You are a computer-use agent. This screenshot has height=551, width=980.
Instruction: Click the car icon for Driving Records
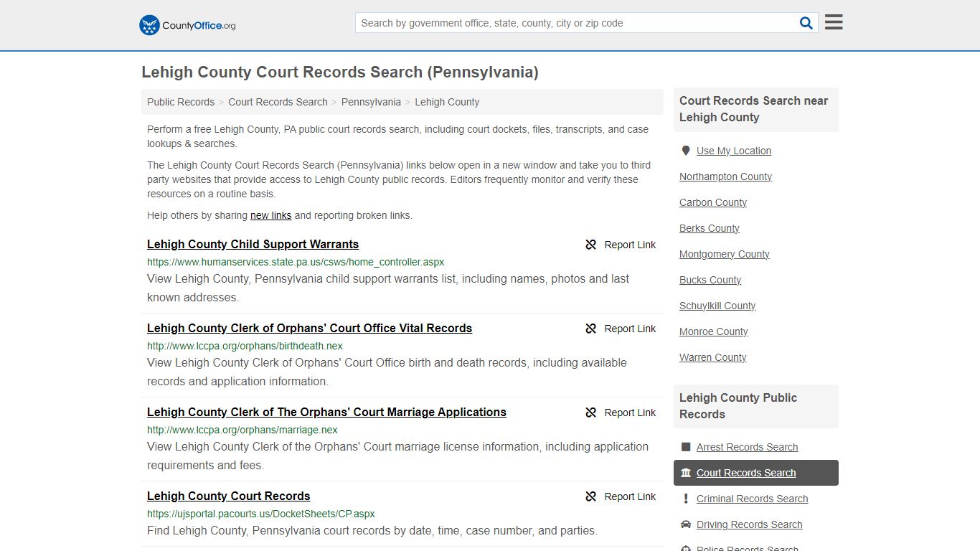(x=686, y=524)
